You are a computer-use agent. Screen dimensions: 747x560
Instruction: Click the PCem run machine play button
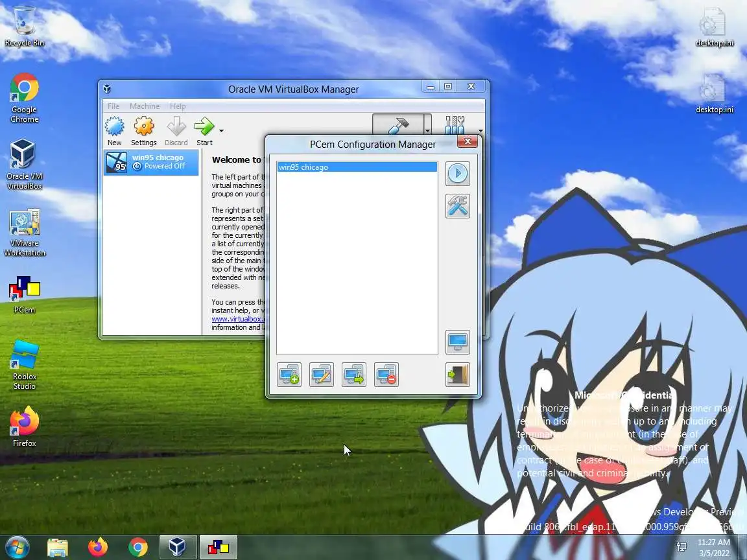pos(457,173)
